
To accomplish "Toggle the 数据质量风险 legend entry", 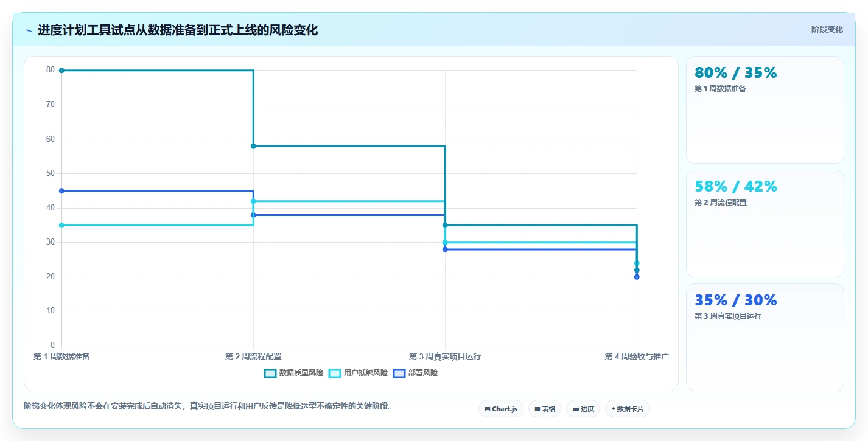I will click(x=293, y=373).
